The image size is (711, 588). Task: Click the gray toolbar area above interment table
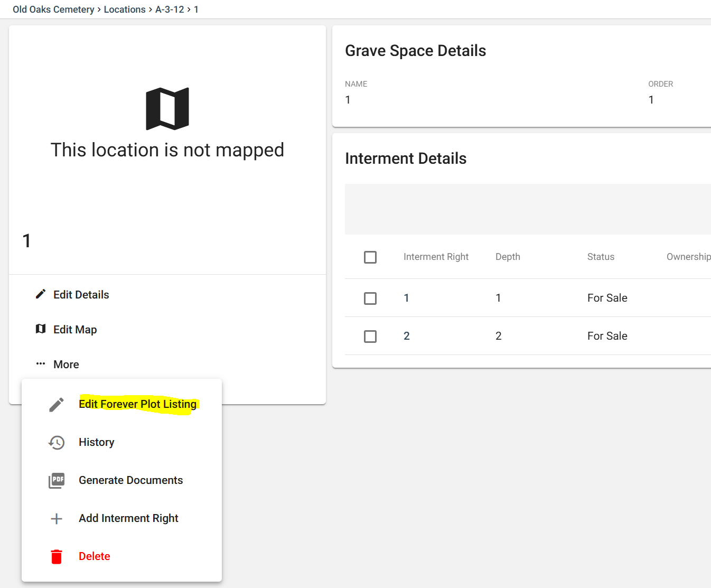point(528,209)
